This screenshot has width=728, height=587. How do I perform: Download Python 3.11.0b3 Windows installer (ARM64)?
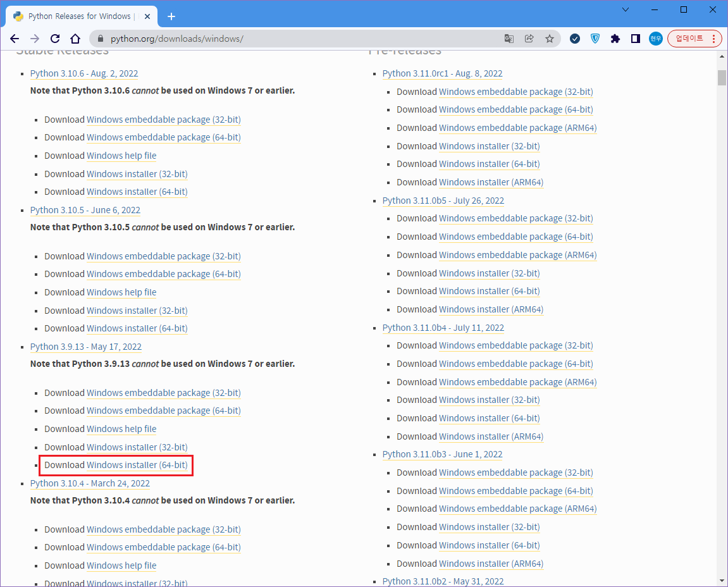pyautogui.click(x=491, y=564)
